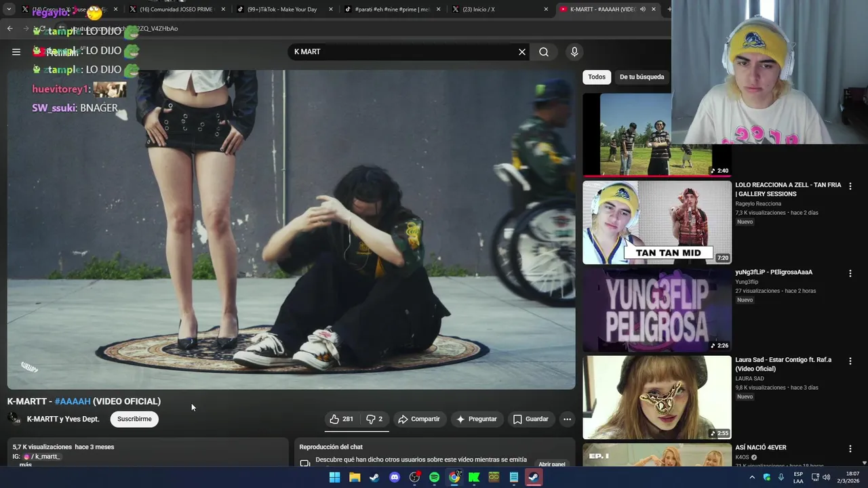Subscribe with the Suscribirme button
The image size is (868, 488).
pos(134,419)
